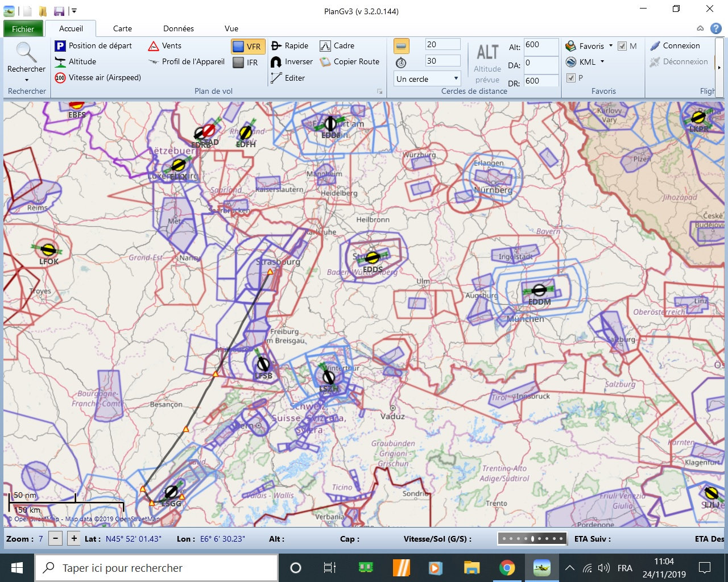The image size is (728, 582).
Task: Click the Copier Route icon
Action: coord(325,62)
